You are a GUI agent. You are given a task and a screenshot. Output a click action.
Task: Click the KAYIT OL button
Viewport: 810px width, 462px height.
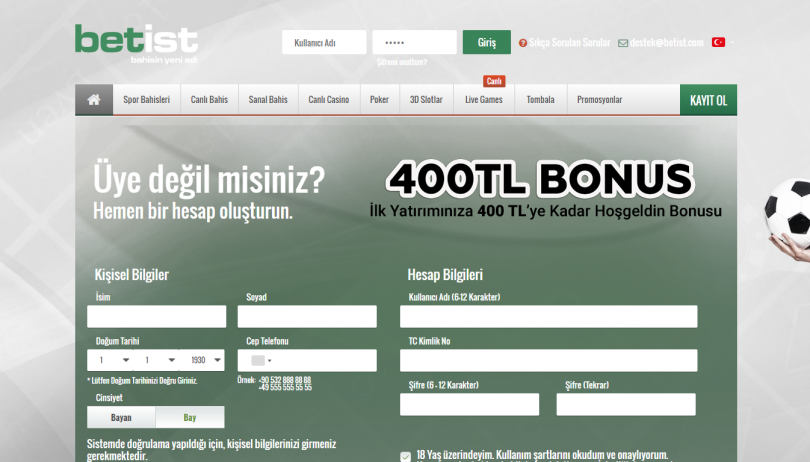tap(708, 100)
